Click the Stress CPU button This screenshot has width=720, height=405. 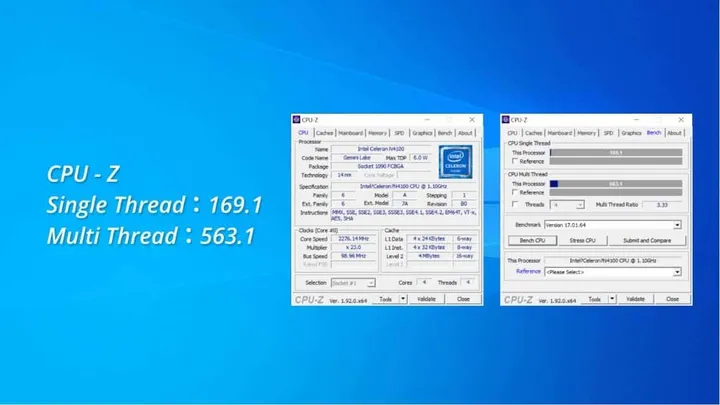coord(583,241)
